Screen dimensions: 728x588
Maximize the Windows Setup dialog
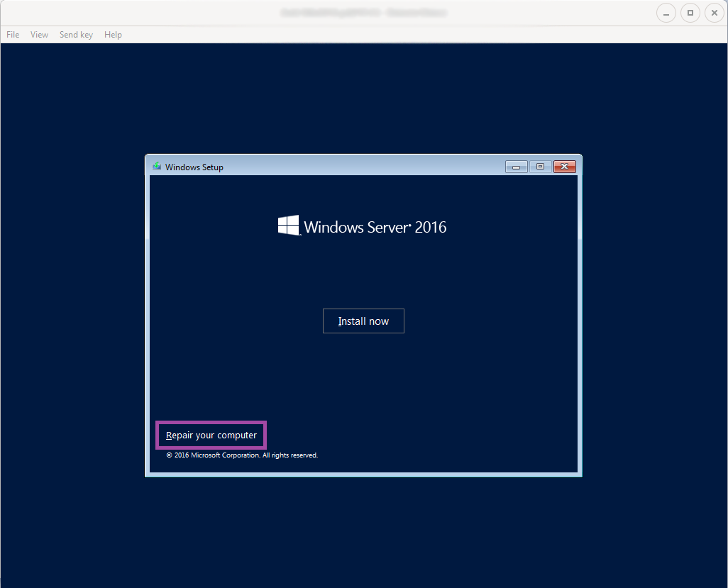tap(541, 167)
